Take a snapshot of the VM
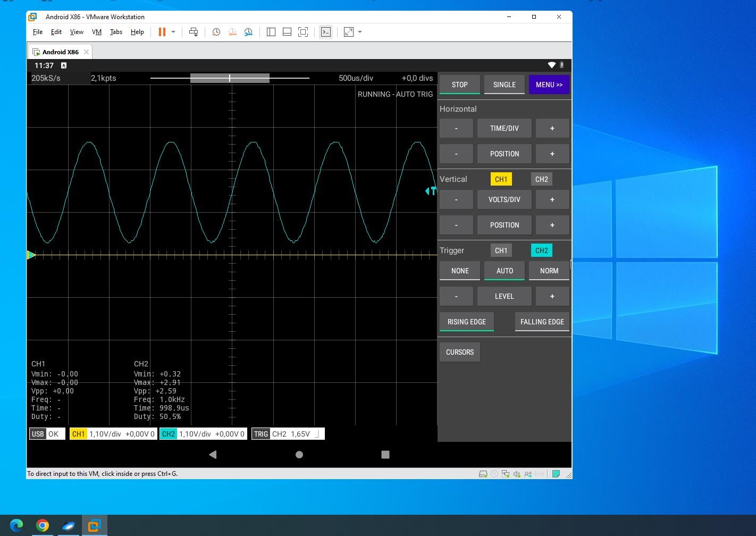This screenshot has width=756, height=536. 216,32
